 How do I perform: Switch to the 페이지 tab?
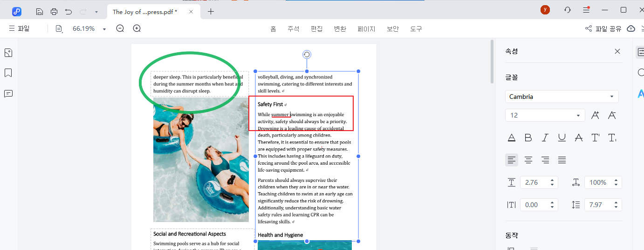point(366,29)
